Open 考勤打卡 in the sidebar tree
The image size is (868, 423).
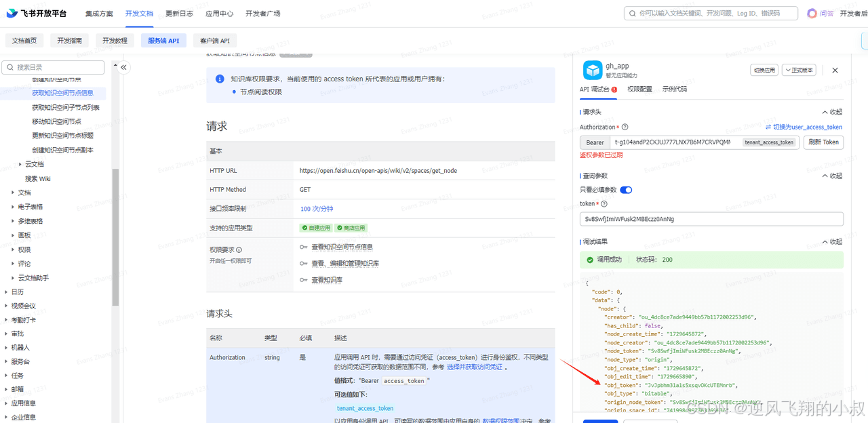(x=24, y=320)
